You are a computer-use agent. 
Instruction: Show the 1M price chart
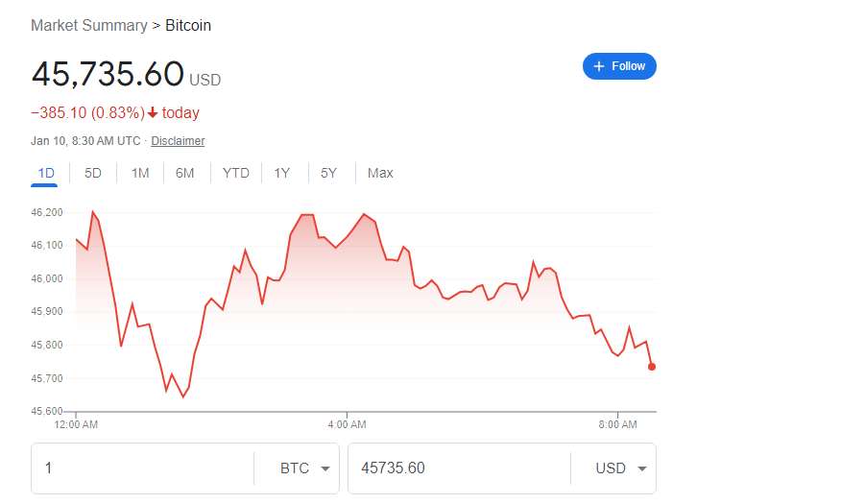click(140, 174)
